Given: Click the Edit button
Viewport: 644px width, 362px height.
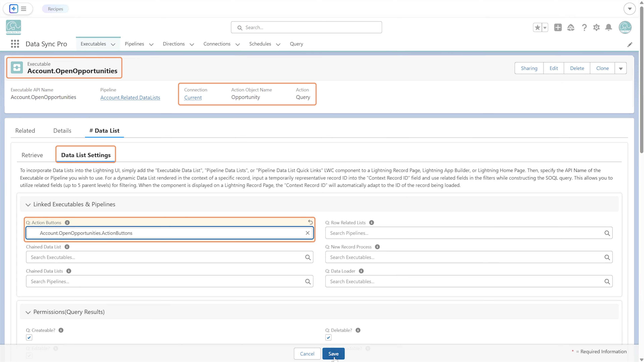Looking at the screenshot, I should [553, 68].
